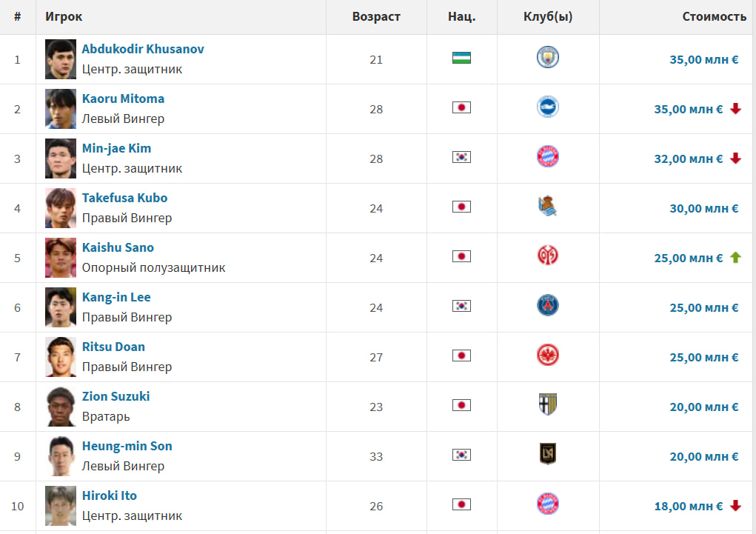Click the Manchester City club crest

548,58
